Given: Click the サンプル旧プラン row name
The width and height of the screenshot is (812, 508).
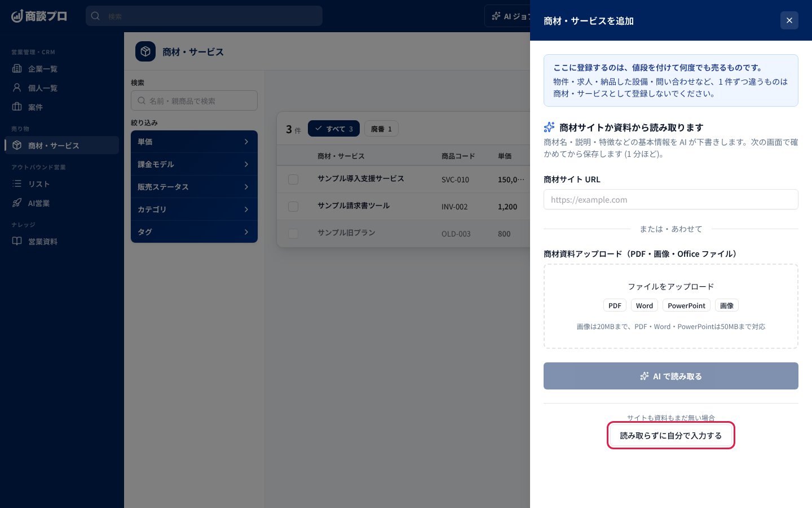Looking at the screenshot, I should click(x=346, y=233).
